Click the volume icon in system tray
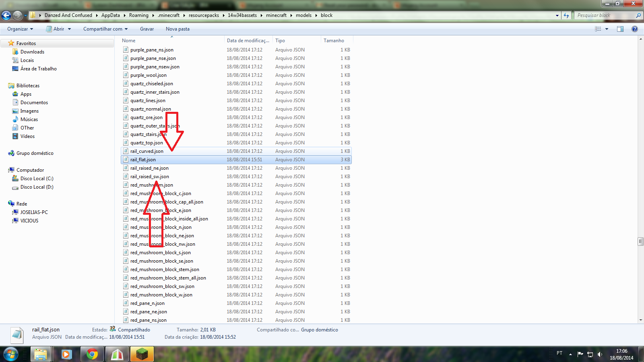 (600, 354)
